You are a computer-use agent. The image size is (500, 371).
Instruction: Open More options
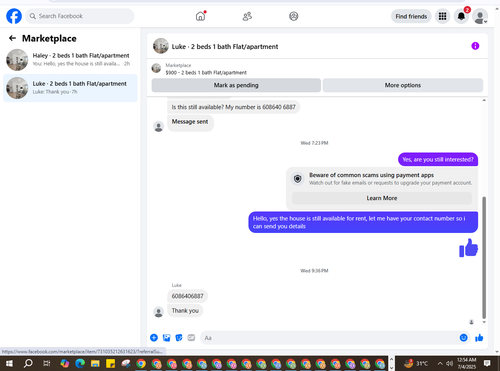(x=403, y=85)
